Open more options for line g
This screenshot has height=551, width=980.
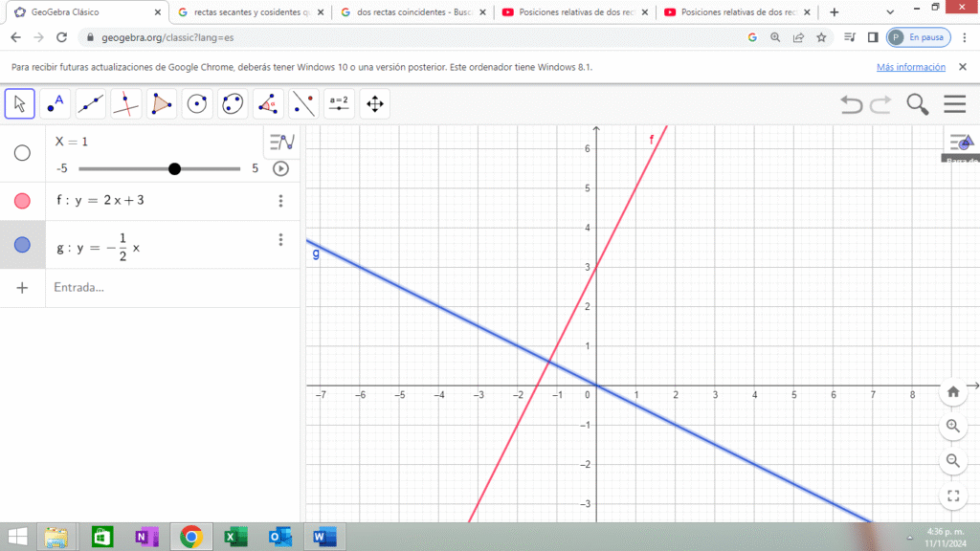coord(280,240)
